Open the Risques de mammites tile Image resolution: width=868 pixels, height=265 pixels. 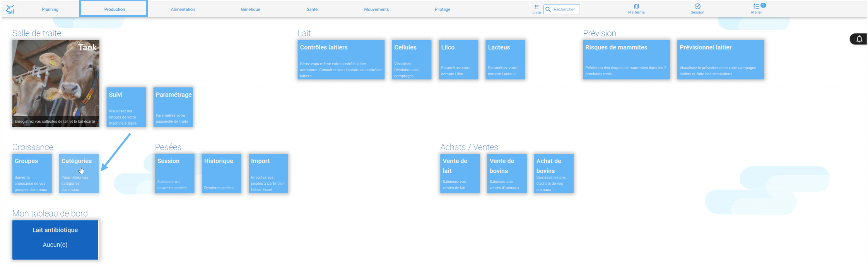(x=627, y=60)
